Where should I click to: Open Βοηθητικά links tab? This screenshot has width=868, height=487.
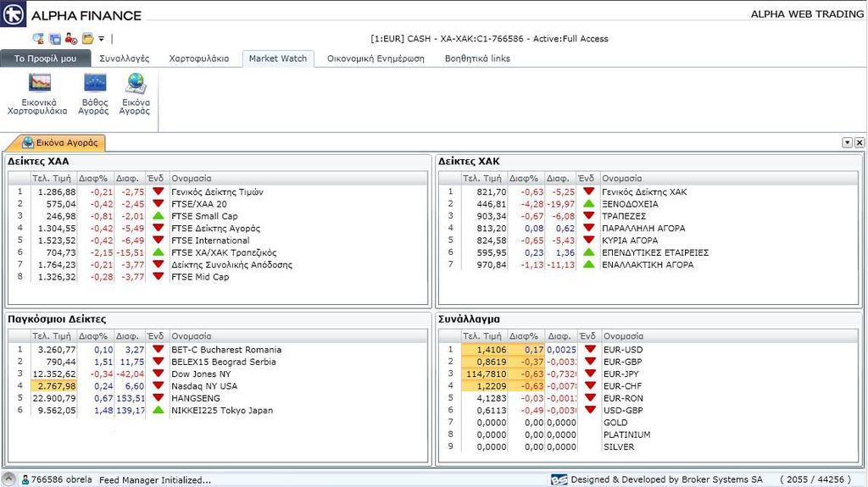[x=477, y=58]
